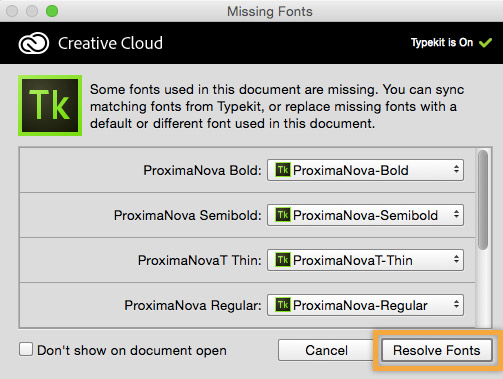
Task: Click Tk icon beside ProximaNova-Bold
Action: (283, 170)
